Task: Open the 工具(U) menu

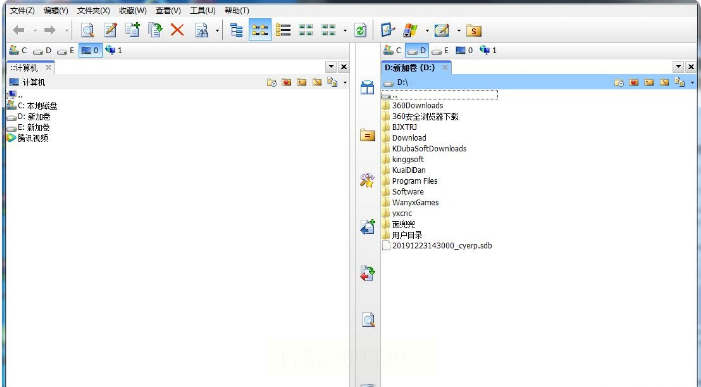Action: click(203, 10)
